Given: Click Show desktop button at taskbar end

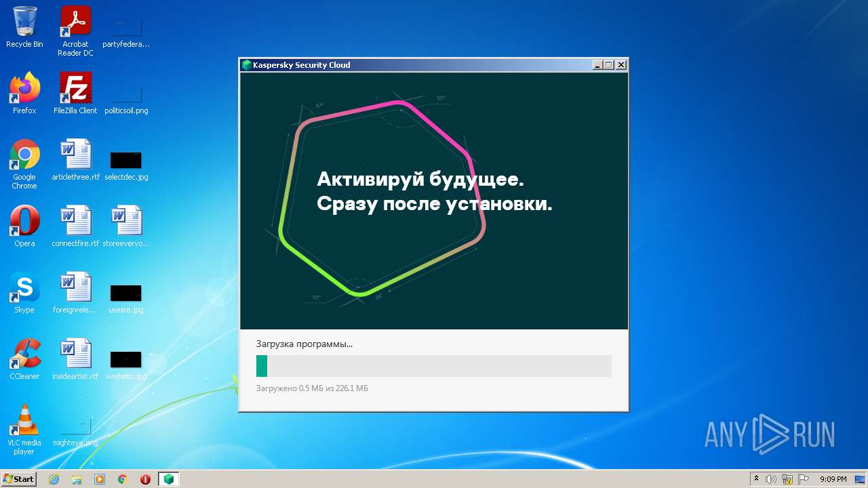Looking at the screenshot, I should tap(861, 479).
